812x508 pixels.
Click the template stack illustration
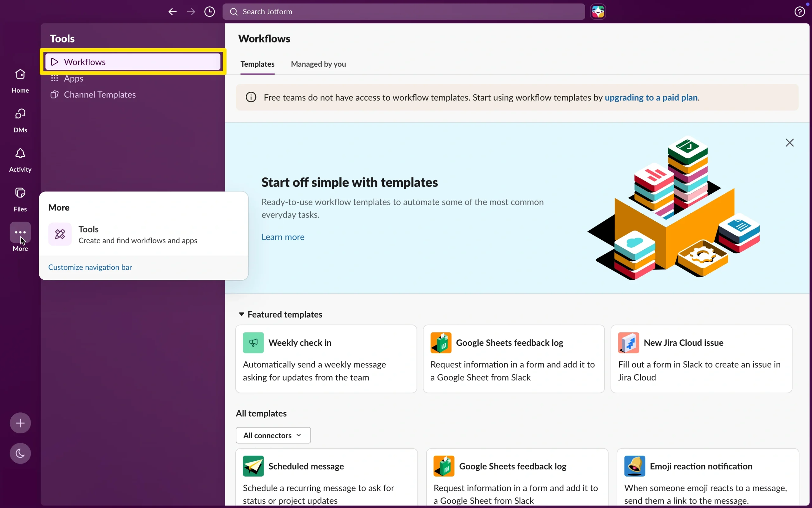point(674,208)
